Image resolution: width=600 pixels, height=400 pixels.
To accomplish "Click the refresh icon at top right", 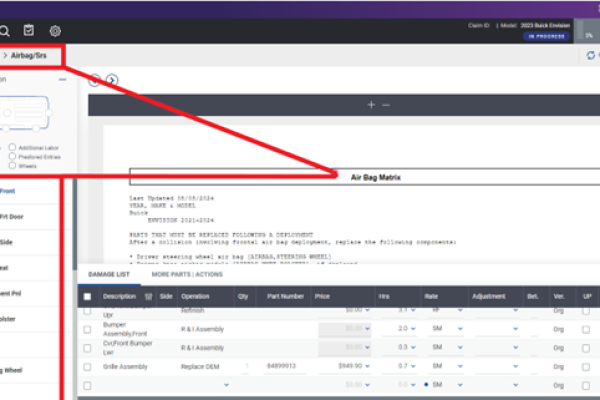I will pos(591,56).
